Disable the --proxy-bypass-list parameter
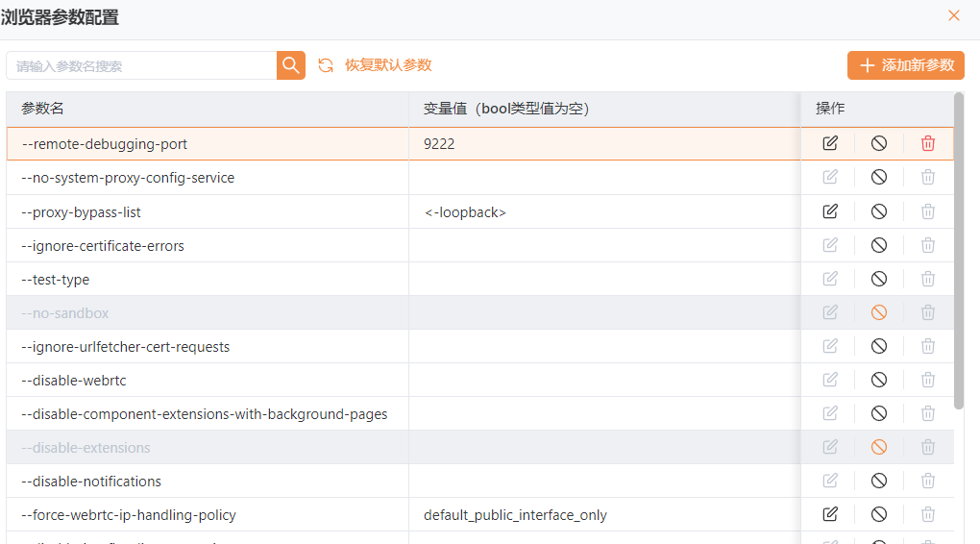The image size is (980, 544). click(879, 211)
